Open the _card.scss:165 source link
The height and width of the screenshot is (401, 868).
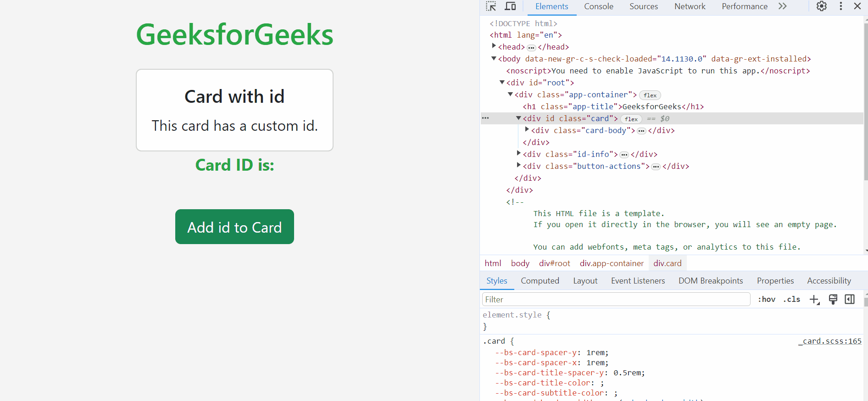[x=829, y=341]
